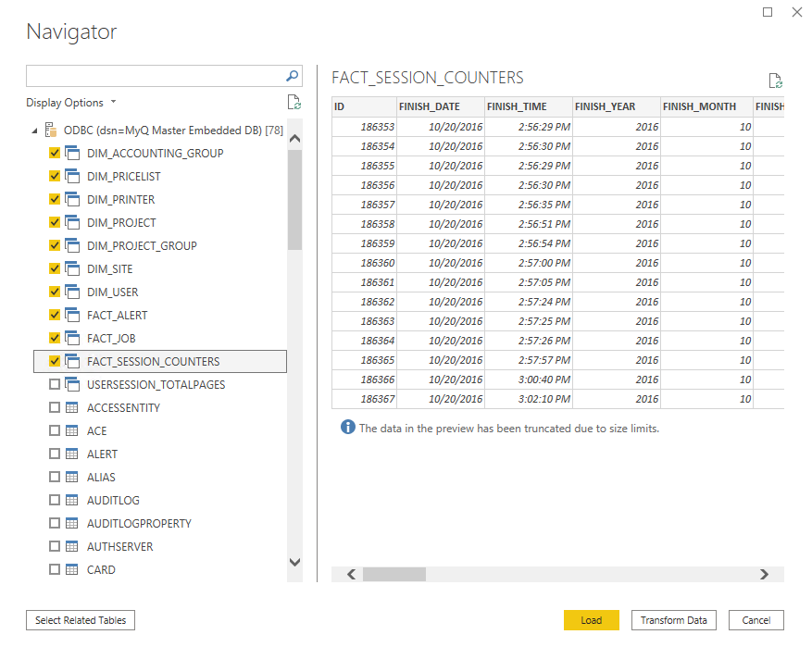The image size is (812, 647).
Task: Click into the navigator search field
Action: click(x=153, y=76)
